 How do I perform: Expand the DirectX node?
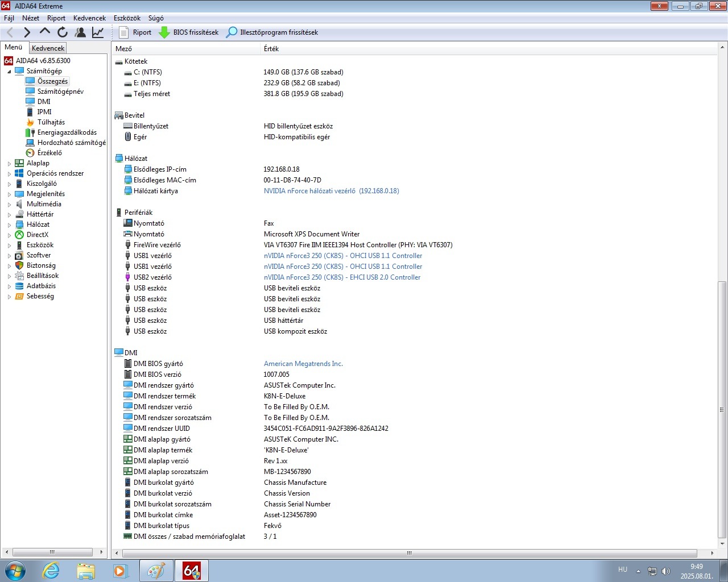9,235
